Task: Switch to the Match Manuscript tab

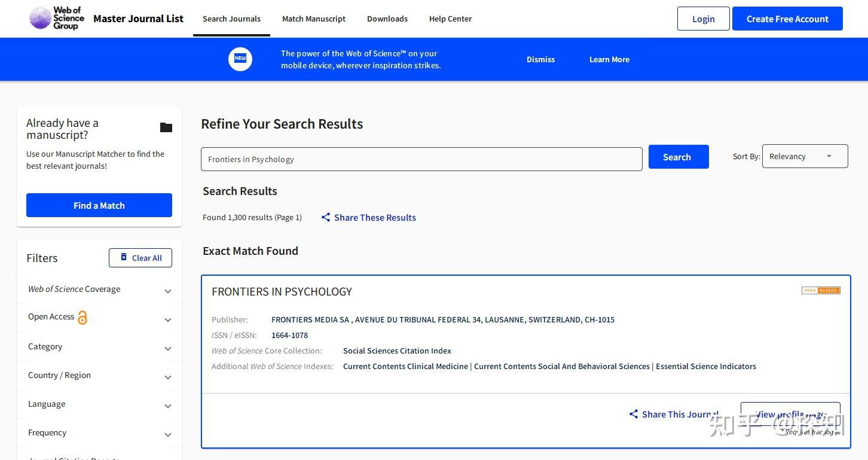Action: 314,19
